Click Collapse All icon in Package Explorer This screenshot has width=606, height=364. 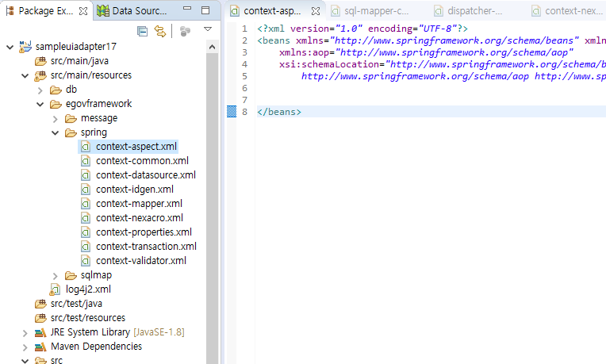143,31
